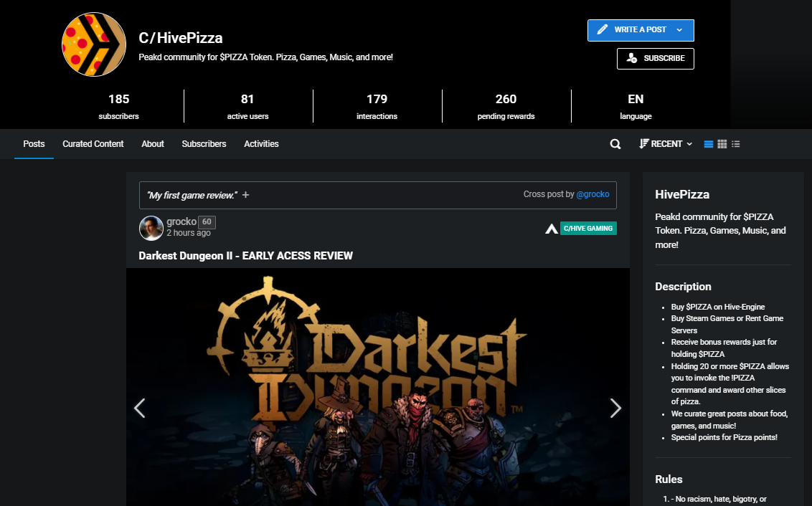Switch to card list view layout
The height and width of the screenshot is (506, 812).
(x=709, y=144)
